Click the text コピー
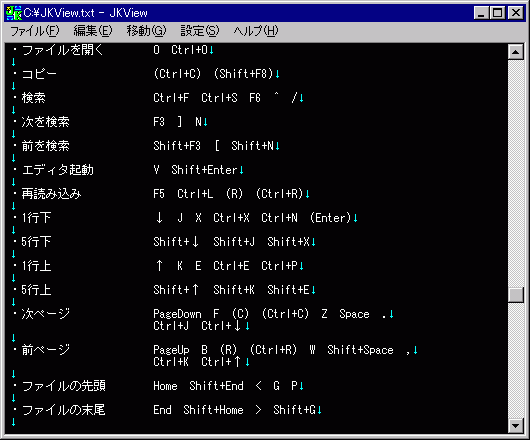530x440 pixels. point(39,74)
